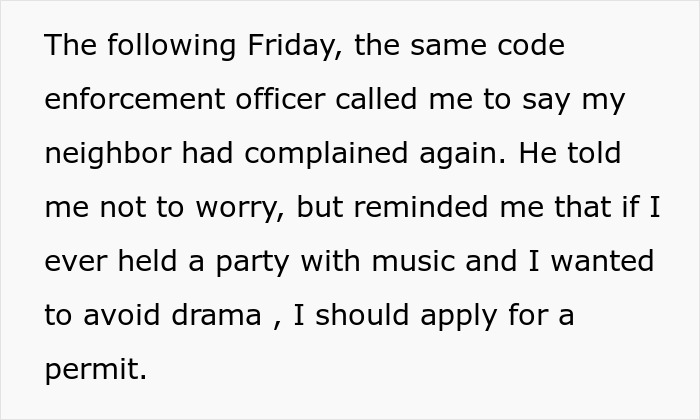The width and height of the screenshot is (700, 420).
Task: Click the word "apply" in sixth line
Action: [x=458, y=316]
